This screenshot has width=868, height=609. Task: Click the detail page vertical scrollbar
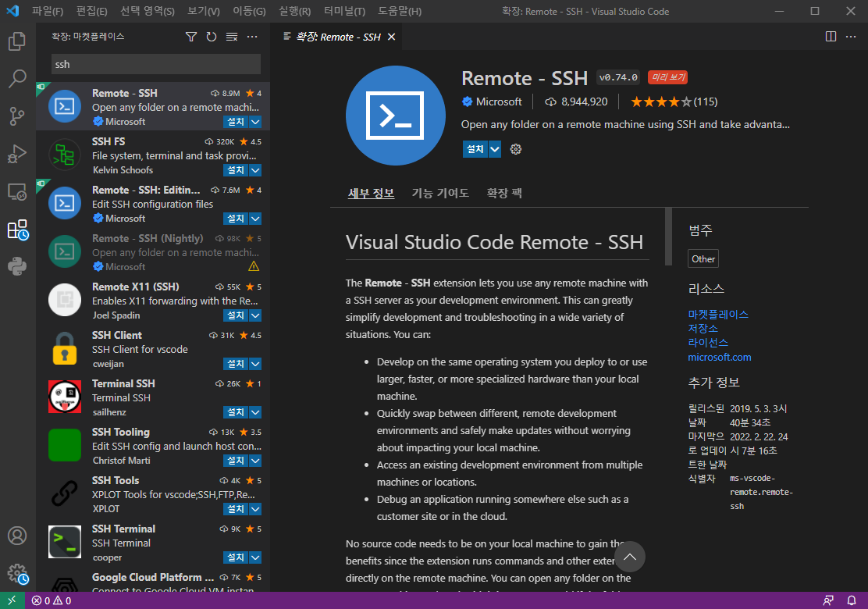click(x=668, y=237)
